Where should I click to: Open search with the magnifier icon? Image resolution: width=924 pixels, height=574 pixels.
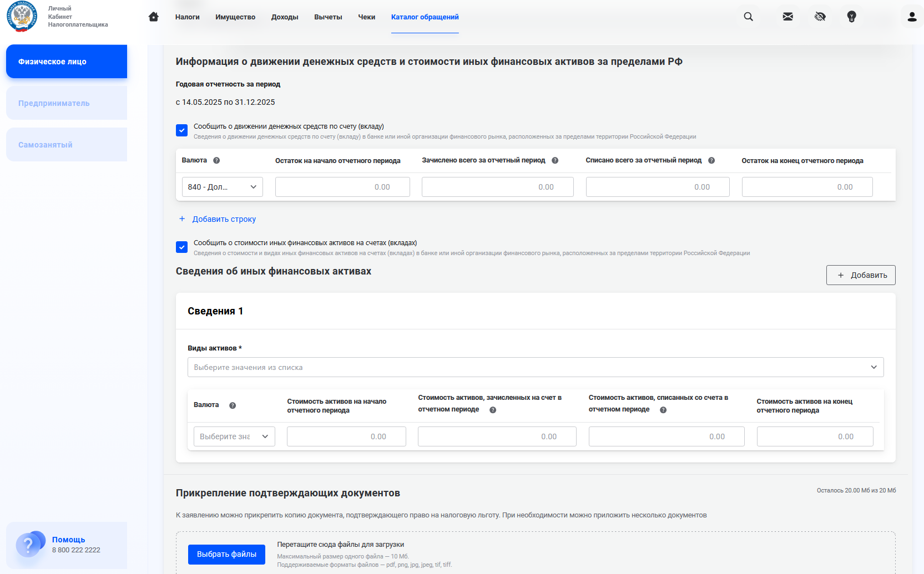(748, 17)
